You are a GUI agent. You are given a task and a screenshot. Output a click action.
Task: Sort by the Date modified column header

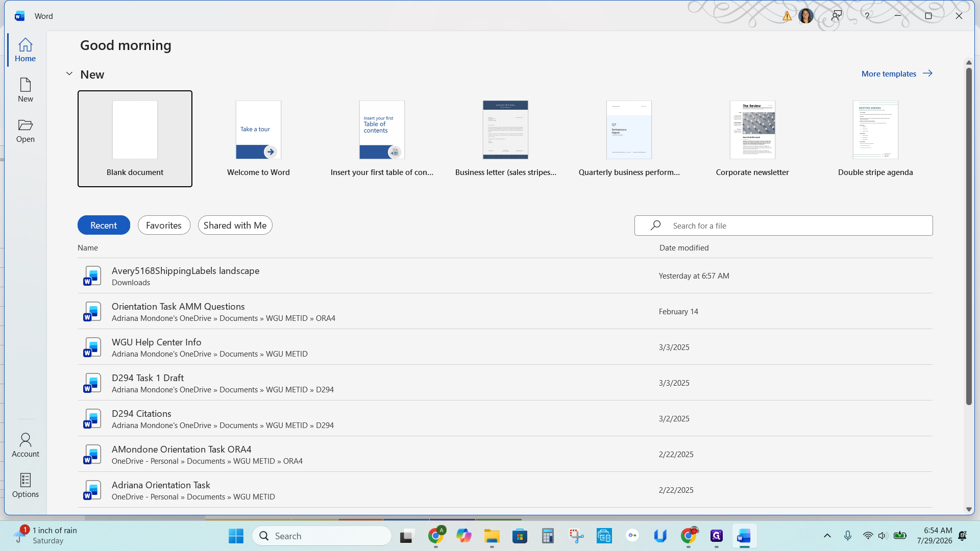click(x=684, y=247)
